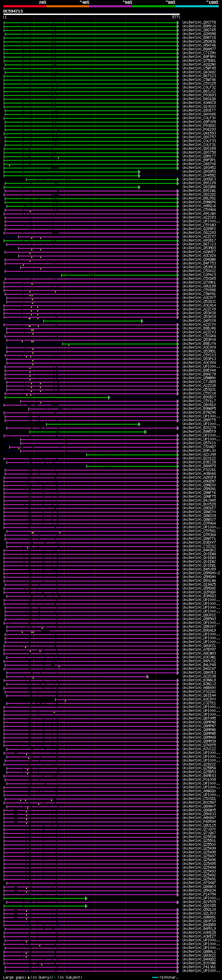Select hit UniRef100_Q7M364

(x=199, y=535)
